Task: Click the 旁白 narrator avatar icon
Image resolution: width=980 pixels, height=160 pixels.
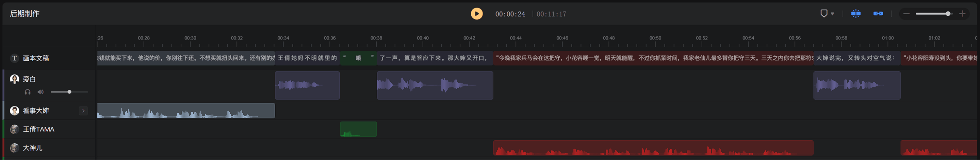Action: click(x=14, y=79)
